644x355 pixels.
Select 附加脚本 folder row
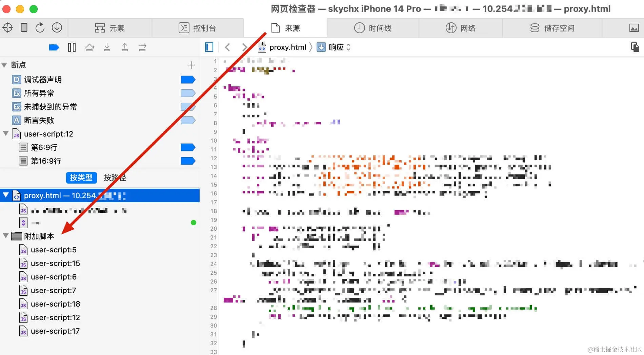click(100, 236)
